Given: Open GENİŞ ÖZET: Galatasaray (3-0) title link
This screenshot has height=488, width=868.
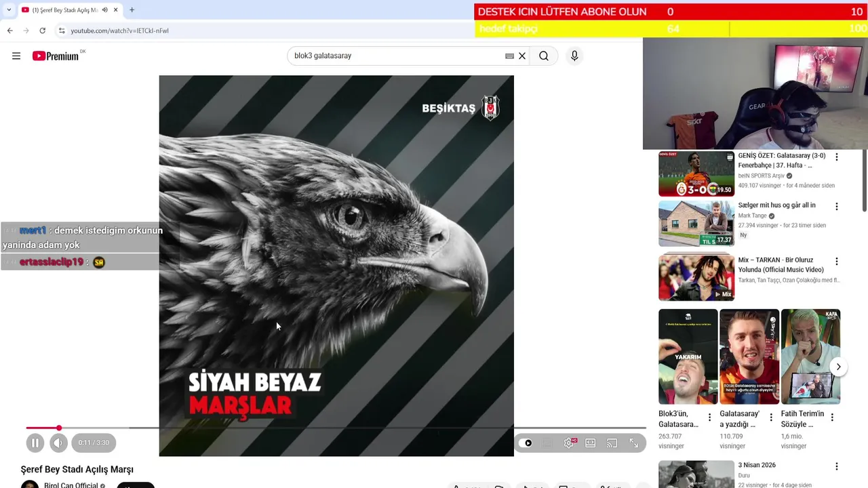Looking at the screenshot, I should 781,161.
